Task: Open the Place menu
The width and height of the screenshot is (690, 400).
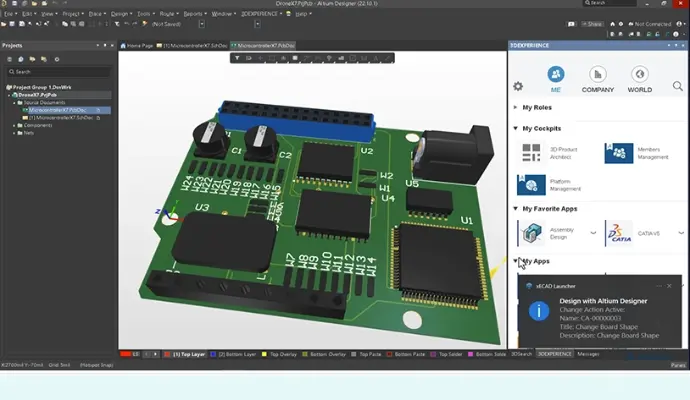Action: pyautogui.click(x=97, y=14)
